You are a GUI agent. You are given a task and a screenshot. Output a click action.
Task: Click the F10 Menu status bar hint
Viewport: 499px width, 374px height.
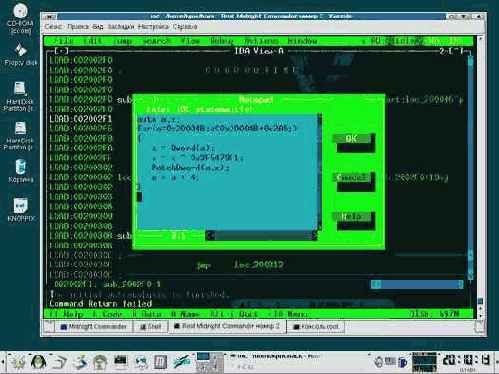288,314
